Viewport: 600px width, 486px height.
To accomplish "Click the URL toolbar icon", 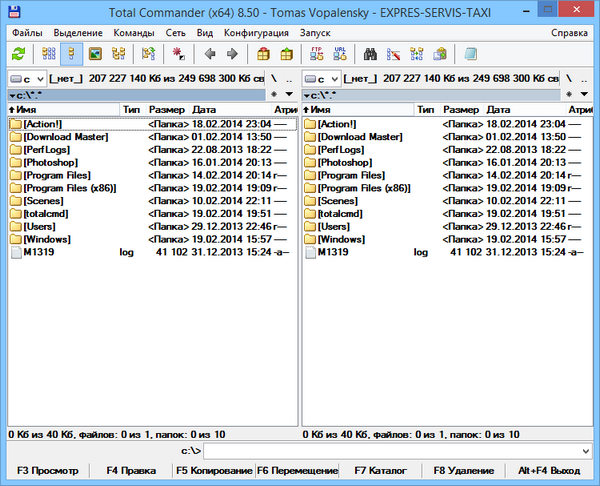I will point(340,54).
